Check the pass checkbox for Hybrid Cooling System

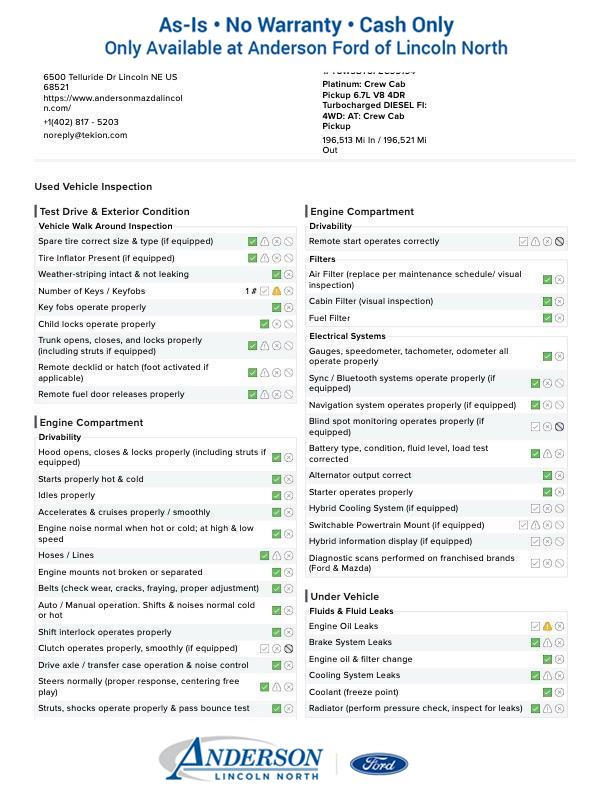tap(535, 509)
